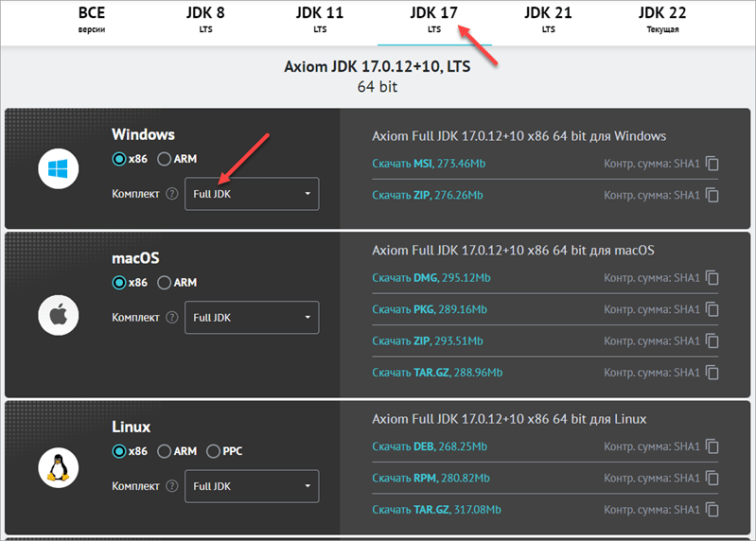Screen dimensions: 756x541
Task: Download the Linux TAR.GZ archive
Action: [x=436, y=510]
